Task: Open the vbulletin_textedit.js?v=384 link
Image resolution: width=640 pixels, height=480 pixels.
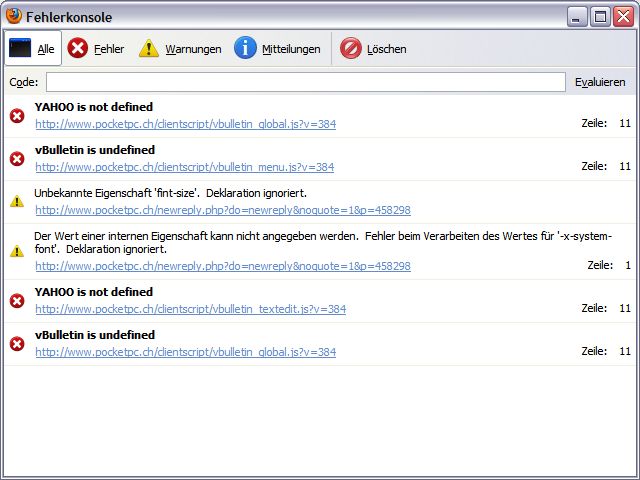Action: (191, 309)
